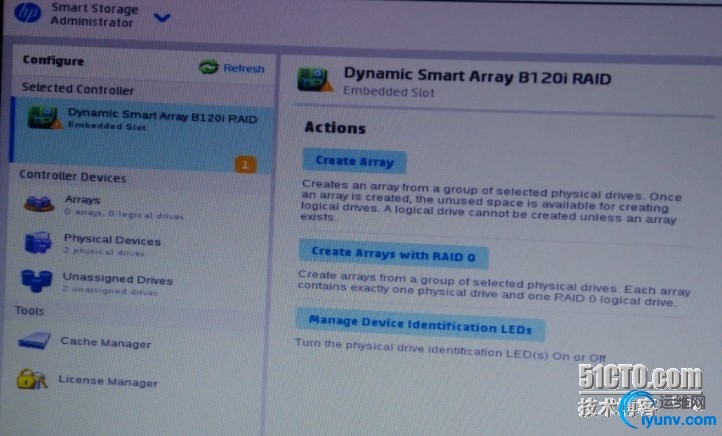Click the Smart Storage Administrator title

click(x=94, y=15)
